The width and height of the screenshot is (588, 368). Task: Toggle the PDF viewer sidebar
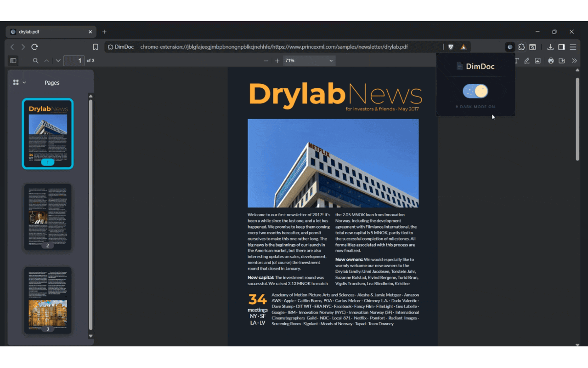click(13, 61)
